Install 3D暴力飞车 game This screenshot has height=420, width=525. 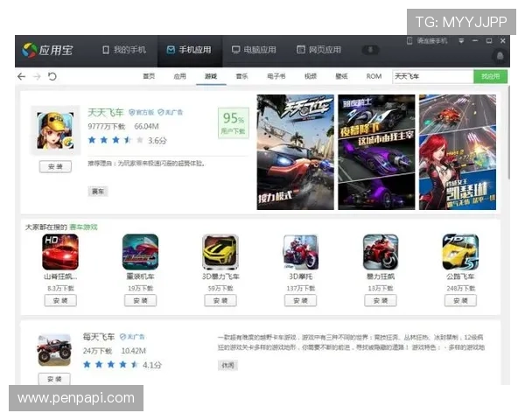(220, 300)
